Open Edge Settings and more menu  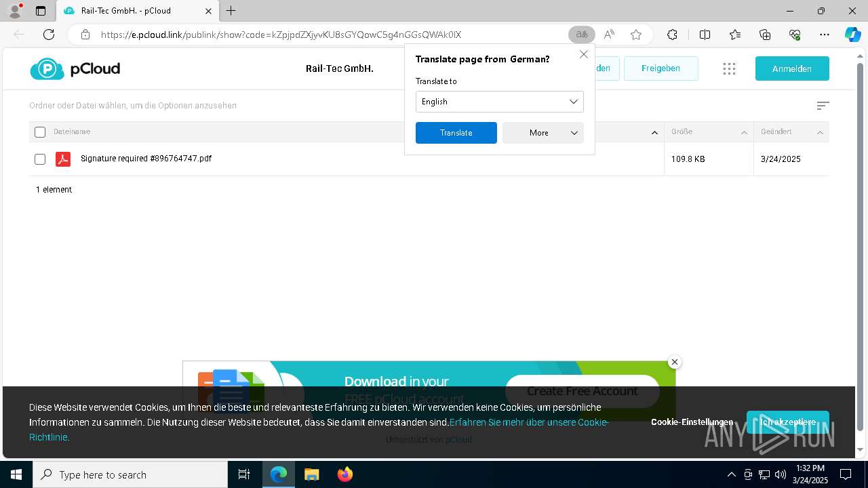pyautogui.click(x=825, y=35)
